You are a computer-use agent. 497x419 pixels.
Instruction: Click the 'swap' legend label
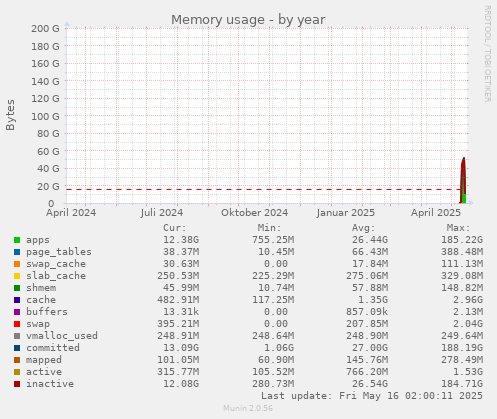[38, 324]
